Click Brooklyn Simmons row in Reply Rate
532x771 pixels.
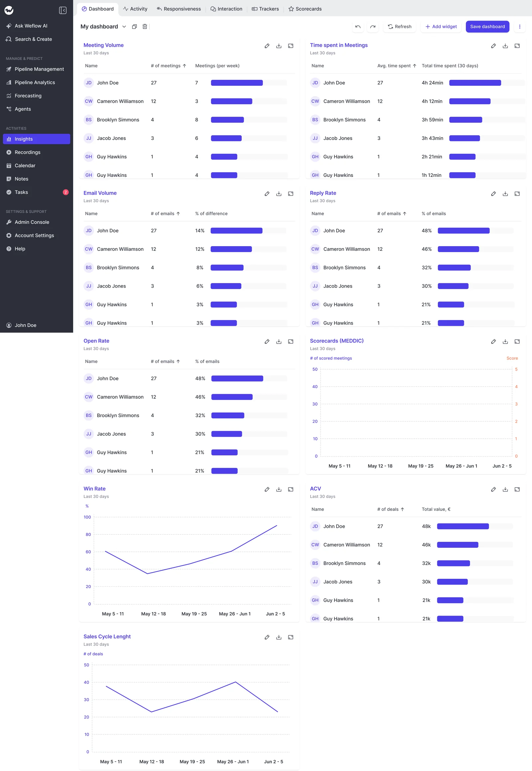pos(415,267)
